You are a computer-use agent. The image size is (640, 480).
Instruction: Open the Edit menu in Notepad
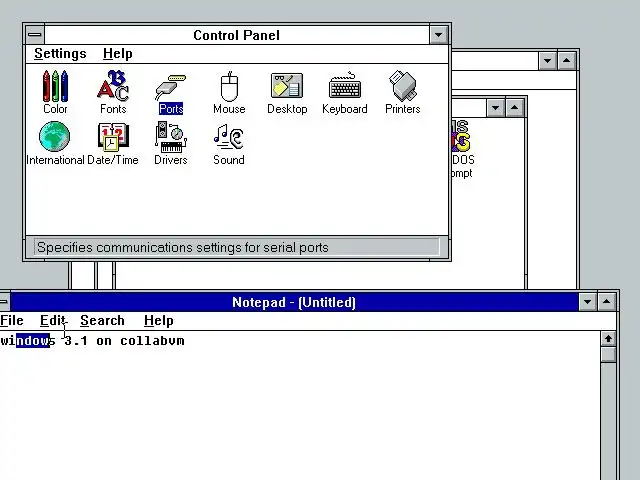coord(53,320)
